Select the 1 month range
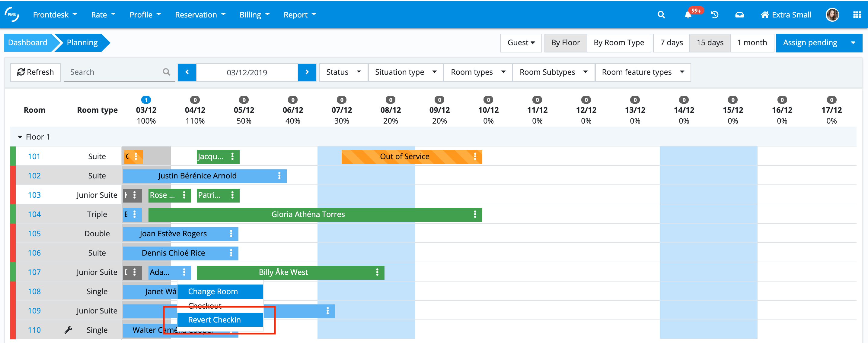Screen dimensions: 868x343 click(752, 43)
